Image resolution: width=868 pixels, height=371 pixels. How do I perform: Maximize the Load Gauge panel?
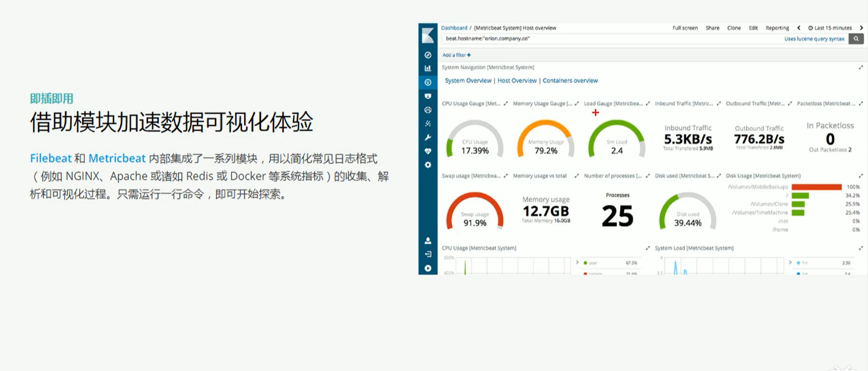pyautogui.click(x=648, y=104)
